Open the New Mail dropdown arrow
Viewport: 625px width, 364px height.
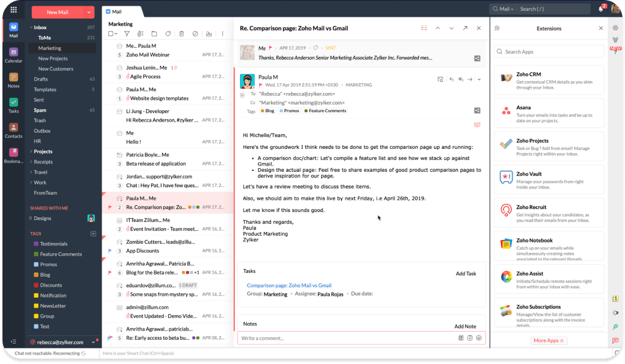point(89,12)
